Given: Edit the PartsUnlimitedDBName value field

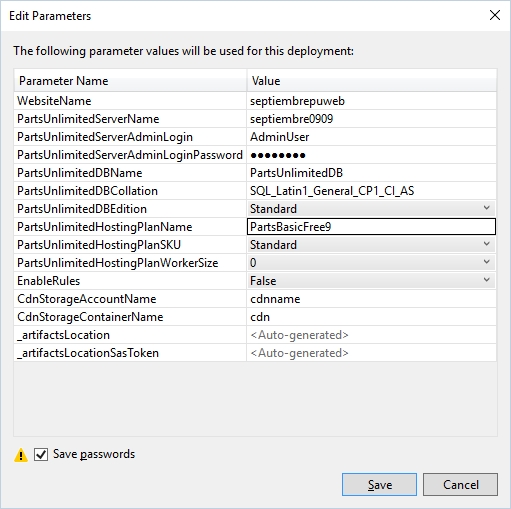Looking at the screenshot, I should [x=371, y=173].
